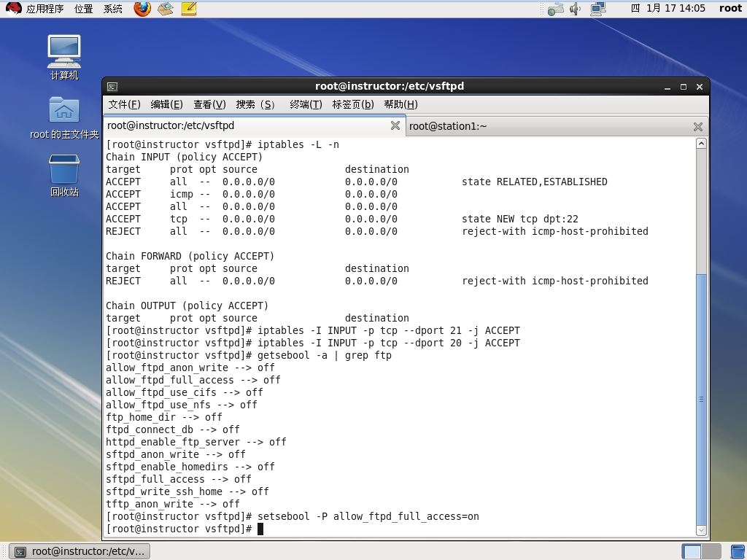
Task: Click the terminal window menu icon in the title bar
Action: (x=112, y=87)
